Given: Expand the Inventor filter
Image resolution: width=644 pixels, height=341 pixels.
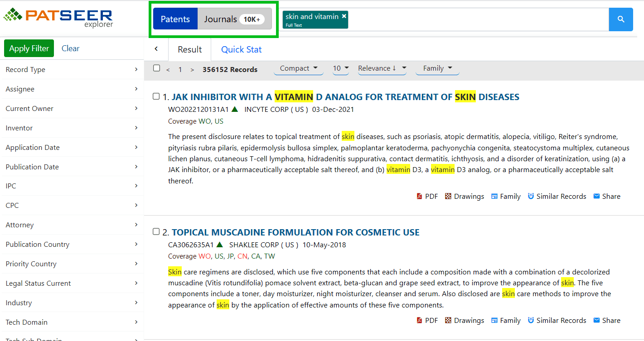Looking at the screenshot, I should (x=72, y=128).
